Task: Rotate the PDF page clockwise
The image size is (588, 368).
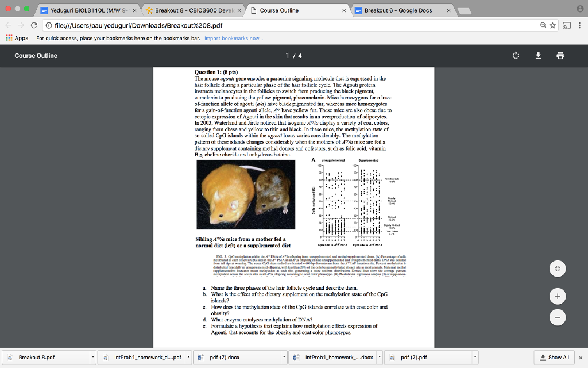Action: click(x=516, y=55)
